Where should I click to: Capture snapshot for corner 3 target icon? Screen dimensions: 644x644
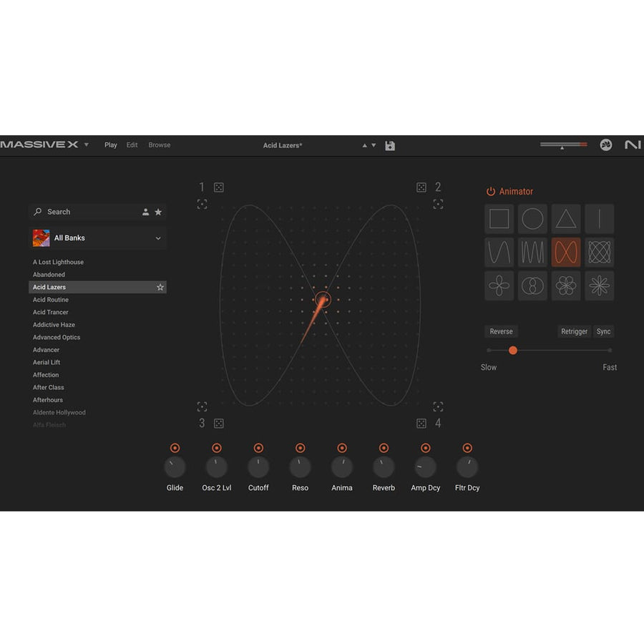[202, 406]
